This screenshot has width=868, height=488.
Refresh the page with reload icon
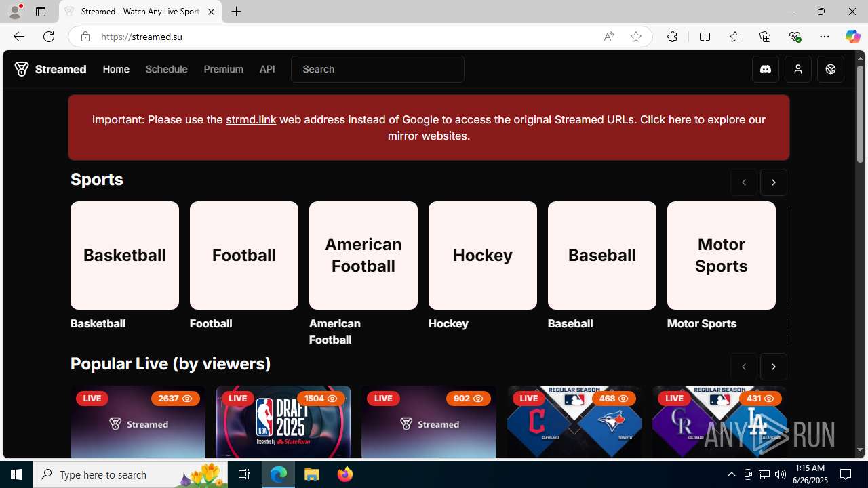(x=49, y=37)
